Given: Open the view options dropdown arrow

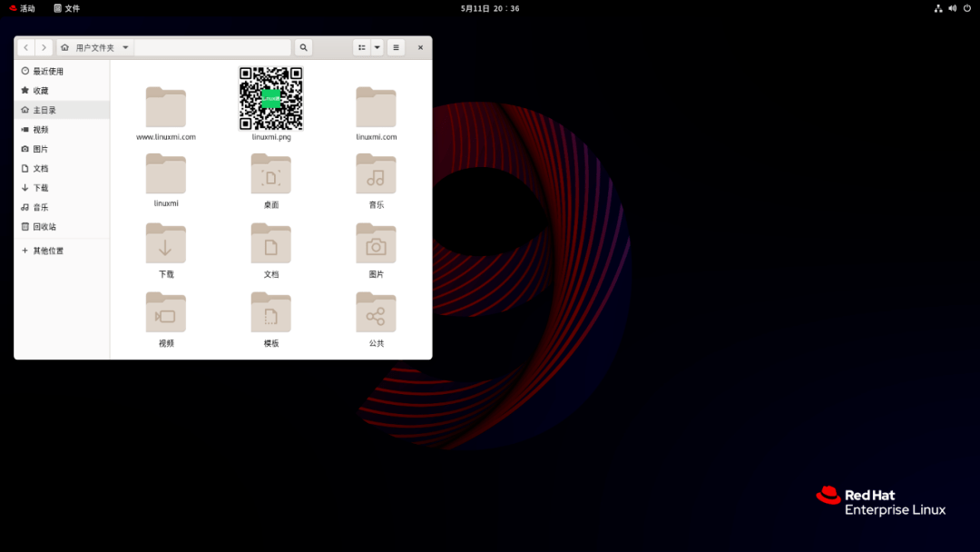Looking at the screenshot, I should [377, 46].
